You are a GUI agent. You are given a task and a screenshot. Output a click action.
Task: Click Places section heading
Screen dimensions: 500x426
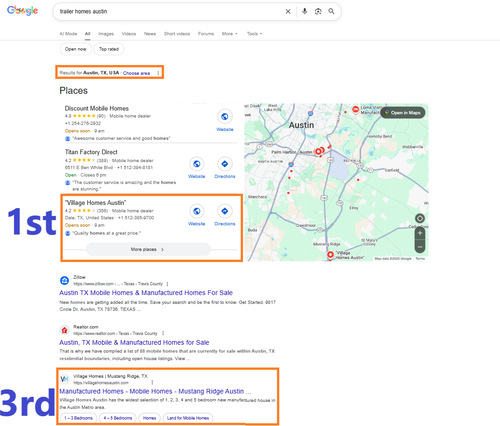coord(74,91)
